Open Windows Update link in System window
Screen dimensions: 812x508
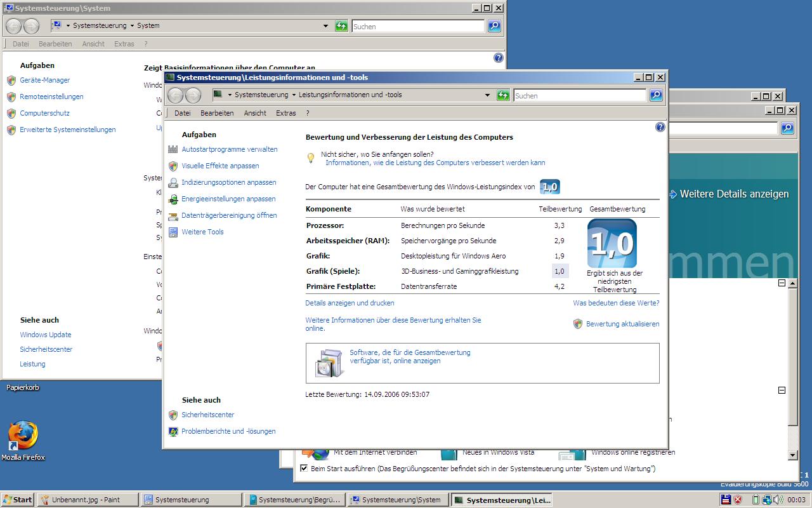(46, 335)
